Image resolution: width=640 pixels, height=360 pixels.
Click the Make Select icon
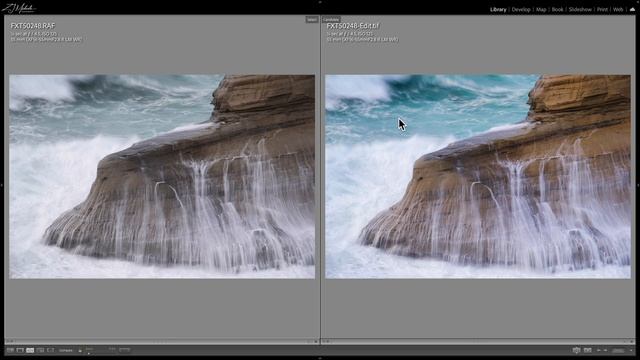click(587, 350)
